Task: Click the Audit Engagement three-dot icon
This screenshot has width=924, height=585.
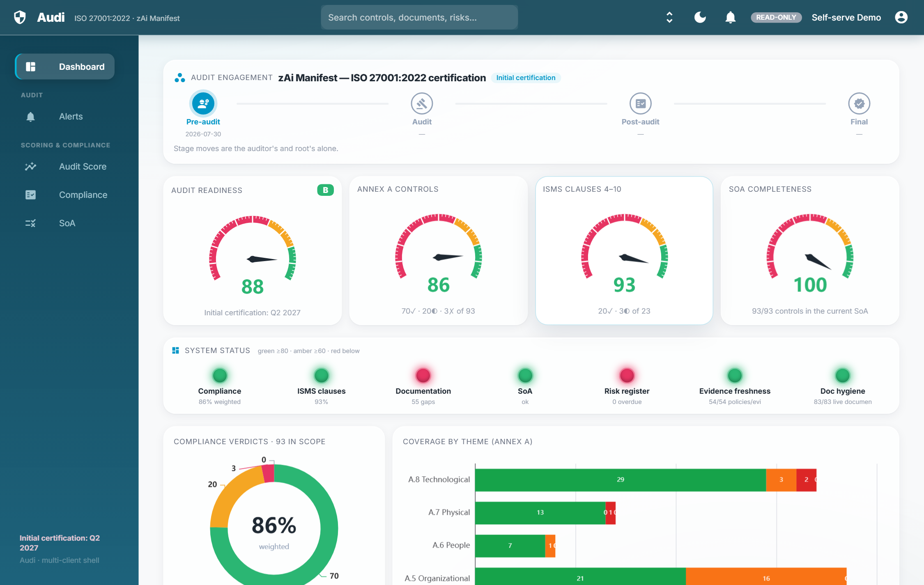Action: (x=179, y=78)
